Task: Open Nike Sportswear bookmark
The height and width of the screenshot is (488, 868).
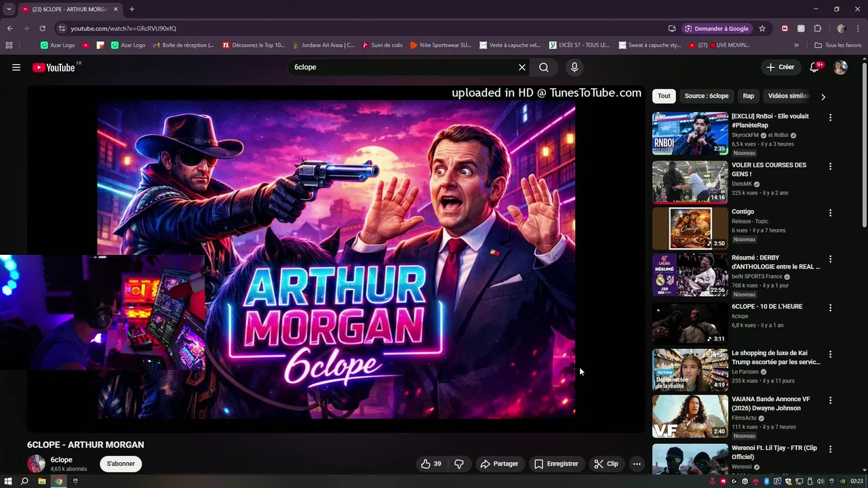Action: click(440, 45)
